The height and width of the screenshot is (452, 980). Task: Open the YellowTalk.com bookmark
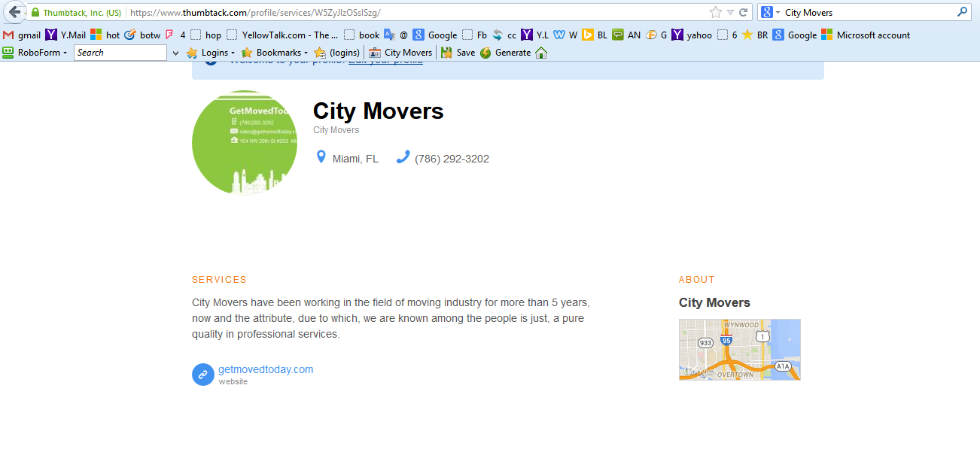(x=282, y=35)
